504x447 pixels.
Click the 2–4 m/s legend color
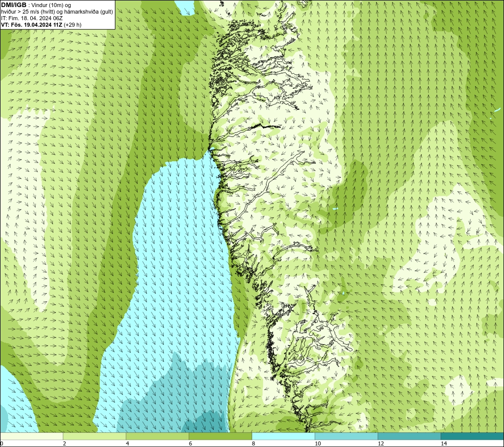95,436
